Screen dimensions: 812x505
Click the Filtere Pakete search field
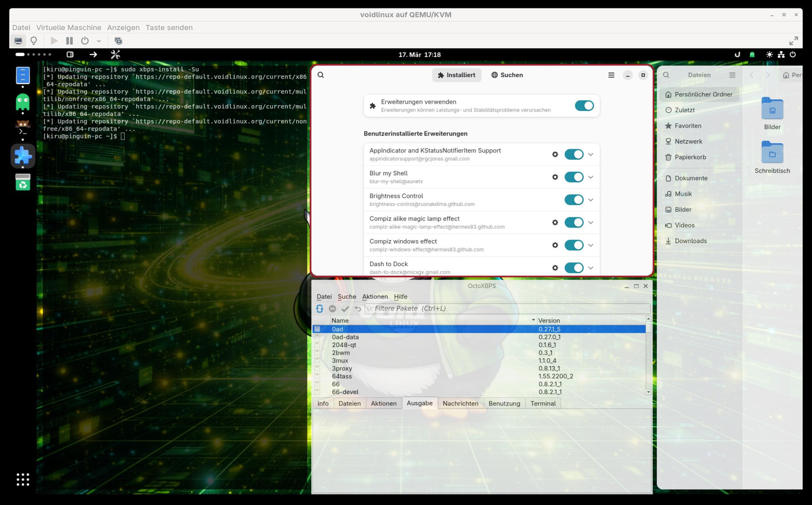pos(507,308)
